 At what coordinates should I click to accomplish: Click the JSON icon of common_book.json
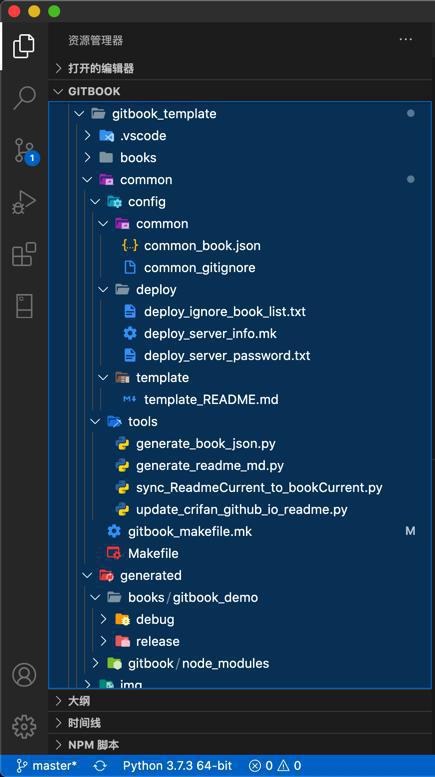tap(130, 245)
